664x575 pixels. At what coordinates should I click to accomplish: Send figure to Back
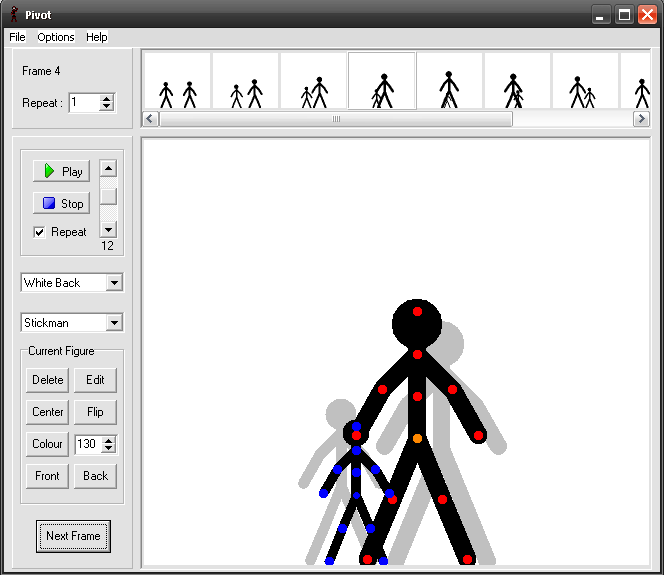(x=95, y=476)
